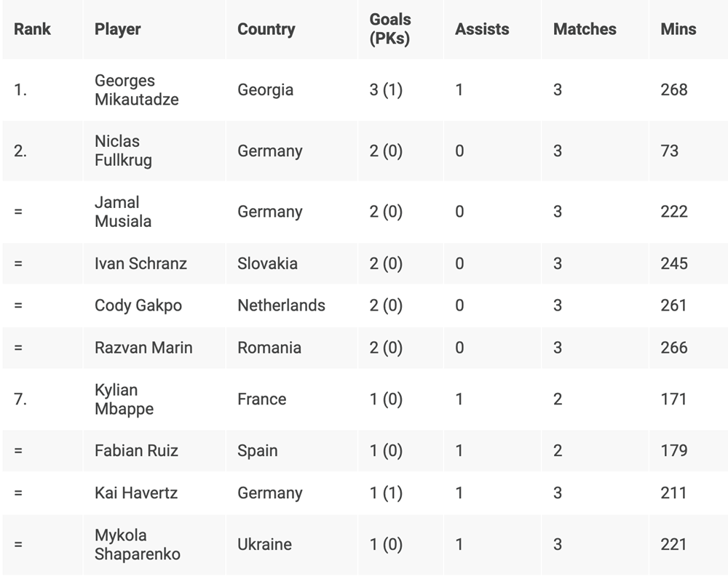Select Kai Havertz in the table
Viewport: 728px width, 579px height.
click(135, 493)
